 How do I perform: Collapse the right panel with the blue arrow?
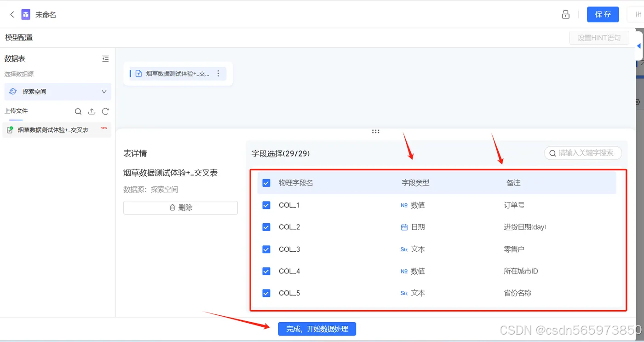(x=639, y=46)
